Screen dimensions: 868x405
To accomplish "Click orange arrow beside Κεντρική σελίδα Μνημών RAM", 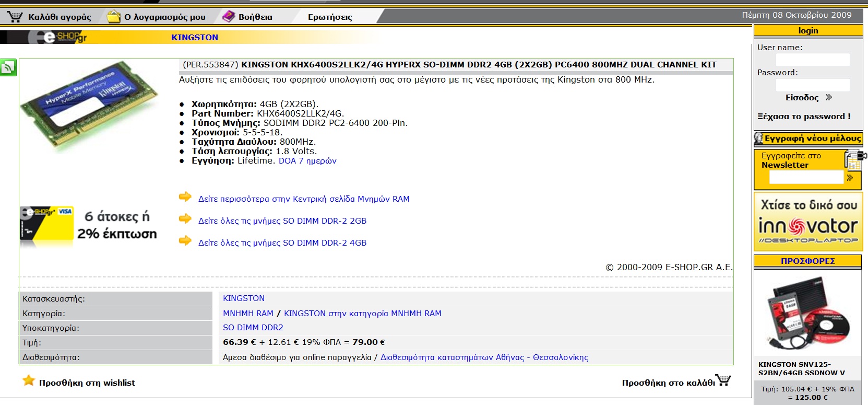I will pyautogui.click(x=185, y=197).
